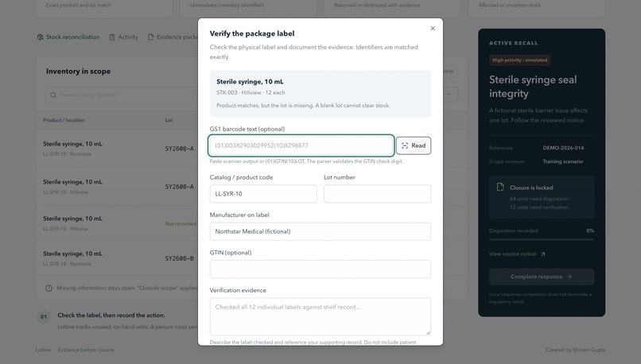Close the Verify the package label dialog
The image size is (641, 364).
click(x=433, y=28)
